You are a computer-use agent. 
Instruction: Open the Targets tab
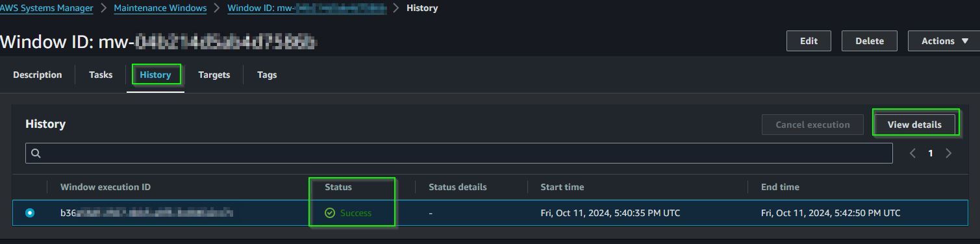point(214,75)
